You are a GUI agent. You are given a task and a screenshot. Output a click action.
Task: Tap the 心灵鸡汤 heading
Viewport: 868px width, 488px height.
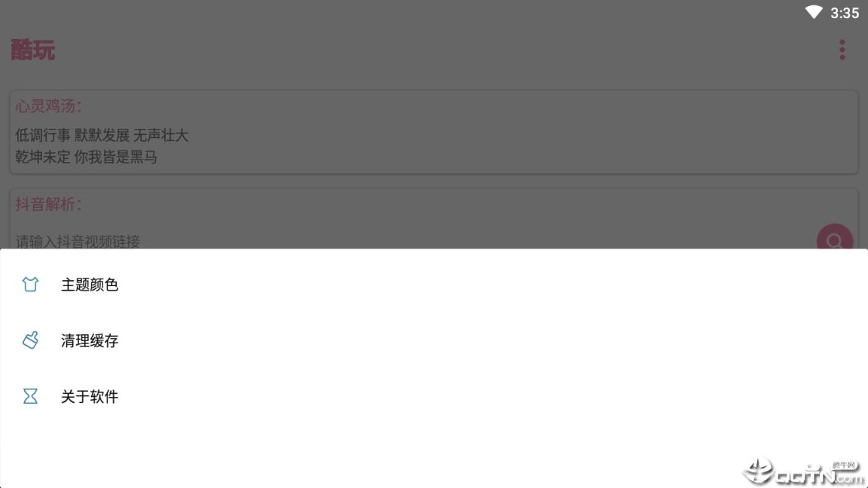click(48, 105)
